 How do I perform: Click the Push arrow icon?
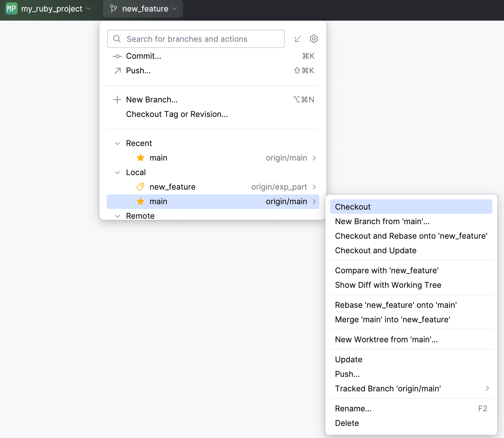point(117,71)
